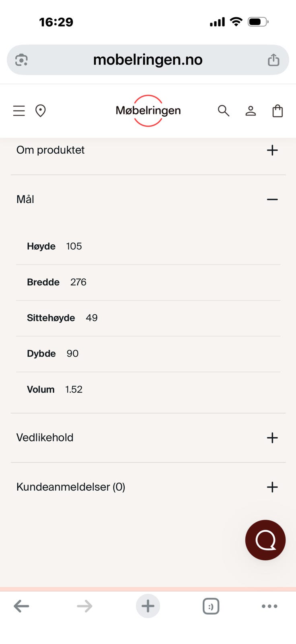Screen dimensions: 296x644
Task: Open a new tab with plus button
Action: (x=148, y=606)
